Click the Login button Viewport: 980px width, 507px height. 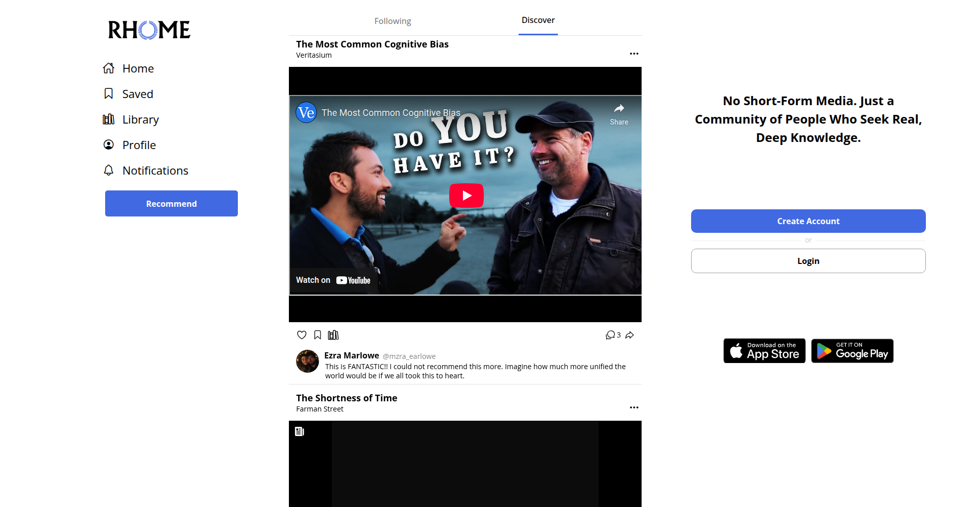coord(808,261)
